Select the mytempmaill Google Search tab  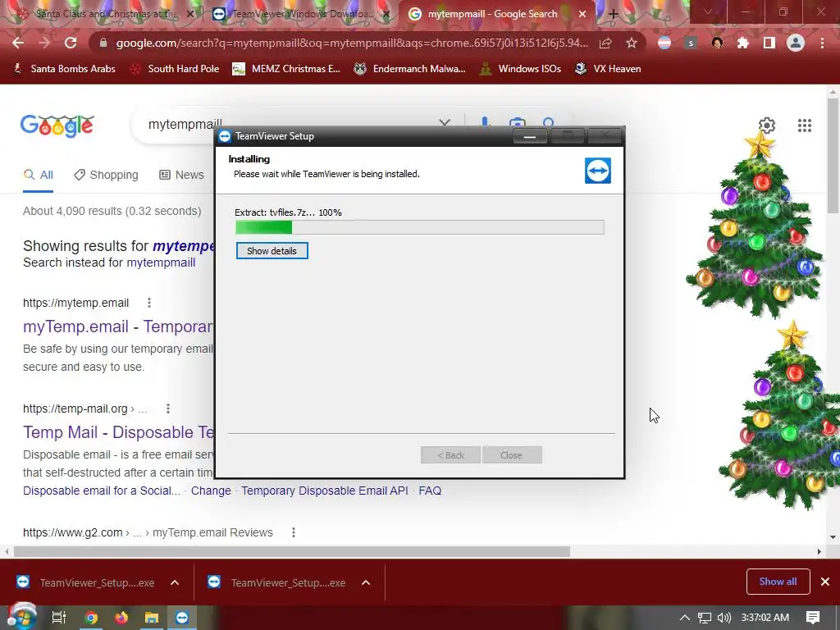492,14
